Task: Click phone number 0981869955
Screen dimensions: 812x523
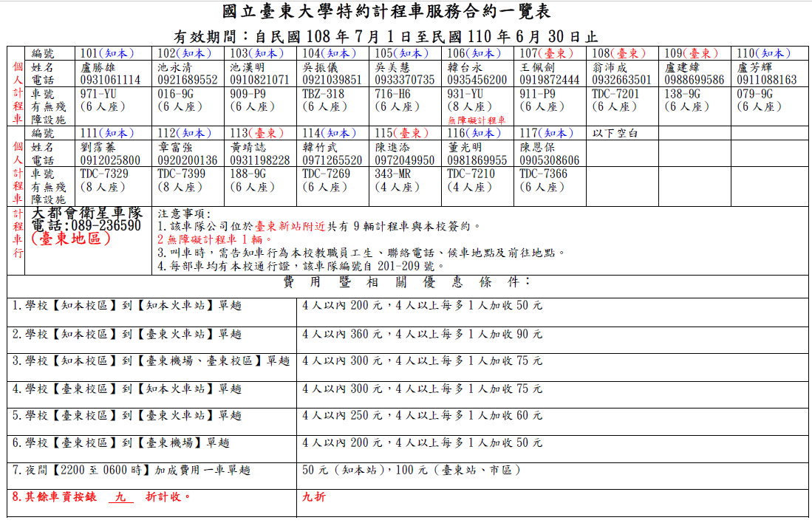Action: pos(477,160)
